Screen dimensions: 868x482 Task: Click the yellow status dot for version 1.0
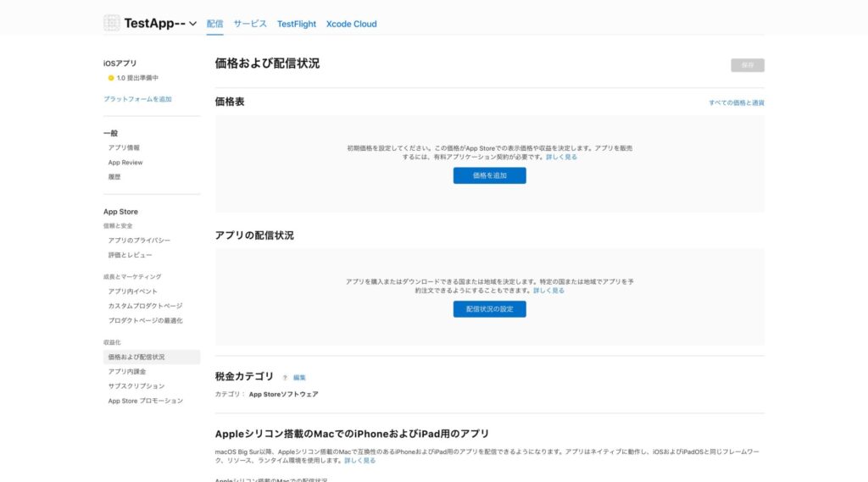pos(111,78)
